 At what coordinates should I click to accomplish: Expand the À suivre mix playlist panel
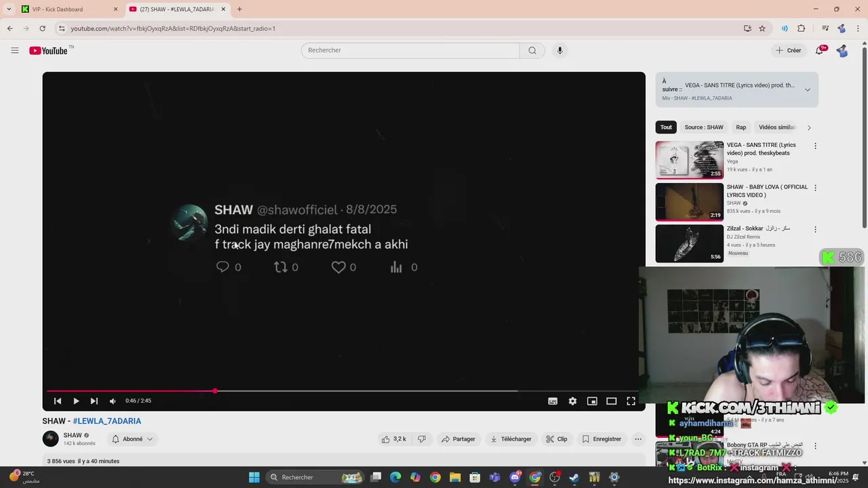[807, 89]
